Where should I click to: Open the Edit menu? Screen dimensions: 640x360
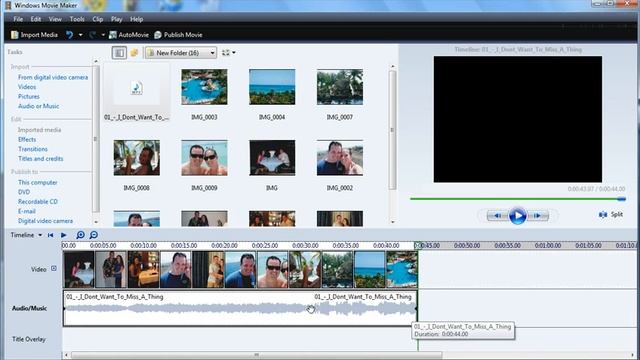(36, 19)
